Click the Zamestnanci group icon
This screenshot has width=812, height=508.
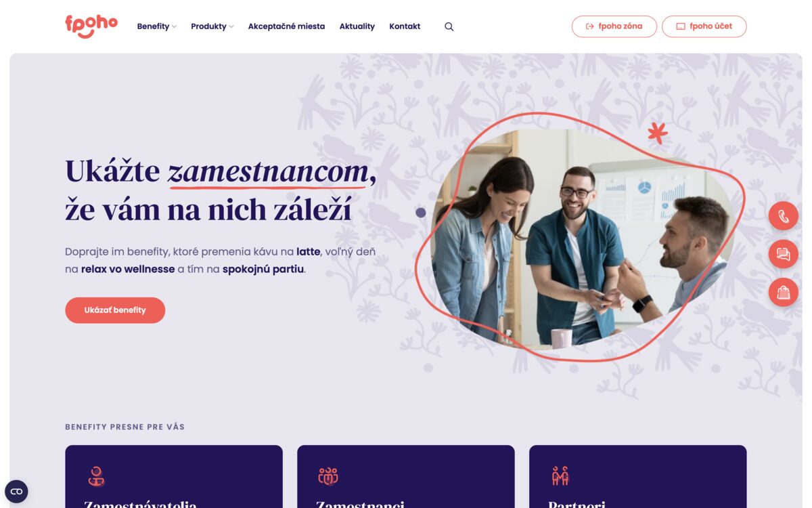[x=328, y=476]
